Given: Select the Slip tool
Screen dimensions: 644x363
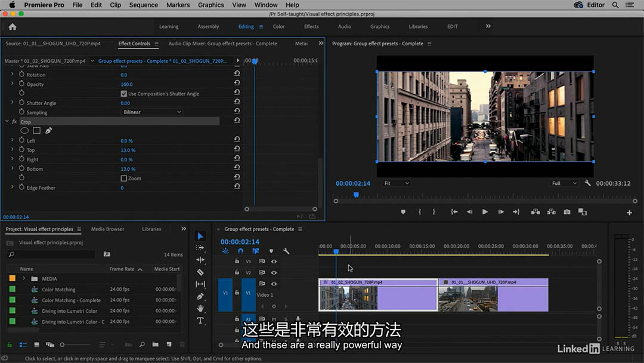Looking at the screenshot, I should pyautogui.click(x=200, y=284).
